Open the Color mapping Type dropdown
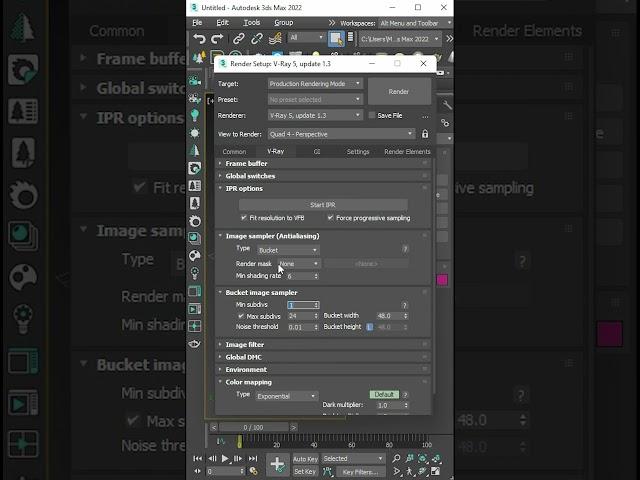 tap(287, 396)
